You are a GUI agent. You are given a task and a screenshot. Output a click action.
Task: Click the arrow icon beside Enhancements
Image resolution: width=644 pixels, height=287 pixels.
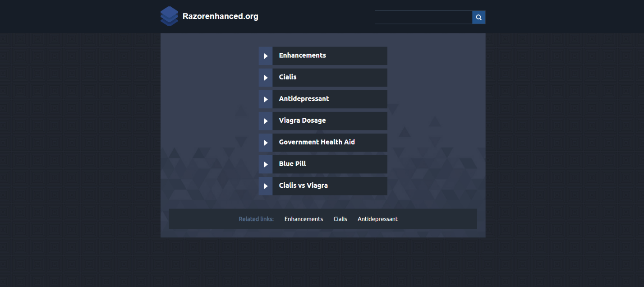click(x=266, y=56)
